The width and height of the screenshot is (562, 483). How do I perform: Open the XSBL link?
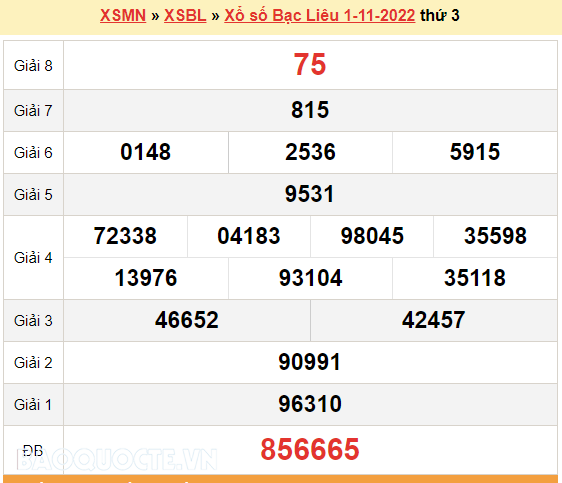(185, 15)
